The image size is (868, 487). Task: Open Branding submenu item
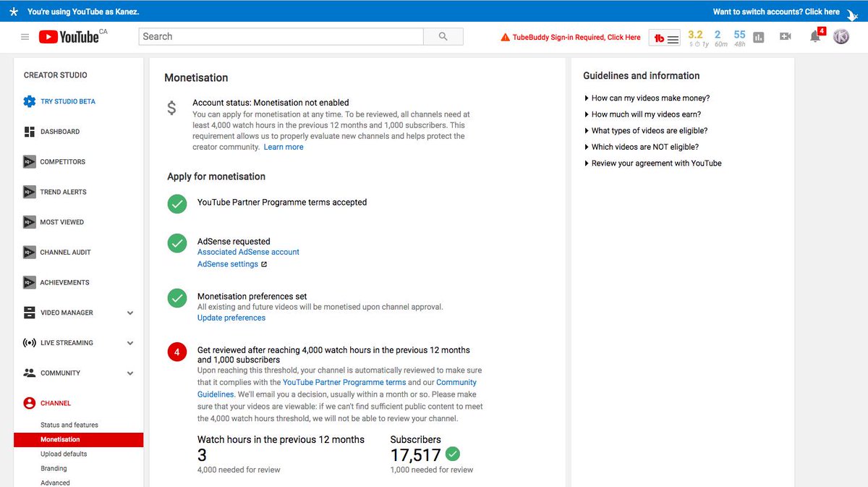54,469
